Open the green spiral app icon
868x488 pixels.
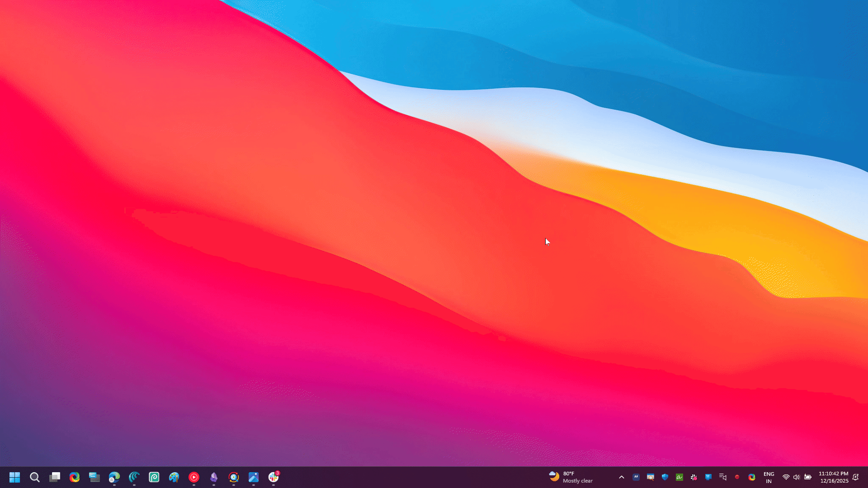(154, 477)
